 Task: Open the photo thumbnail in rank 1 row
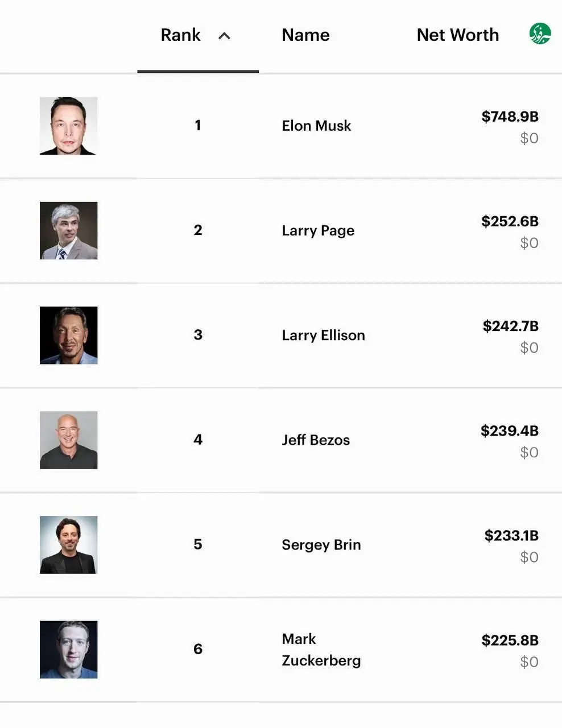pyautogui.click(x=69, y=126)
